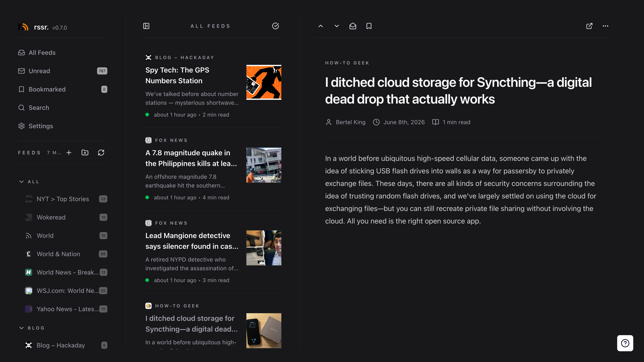This screenshot has width=644, height=362.
Task: Go to previous article arrow
Action: [x=321, y=26]
